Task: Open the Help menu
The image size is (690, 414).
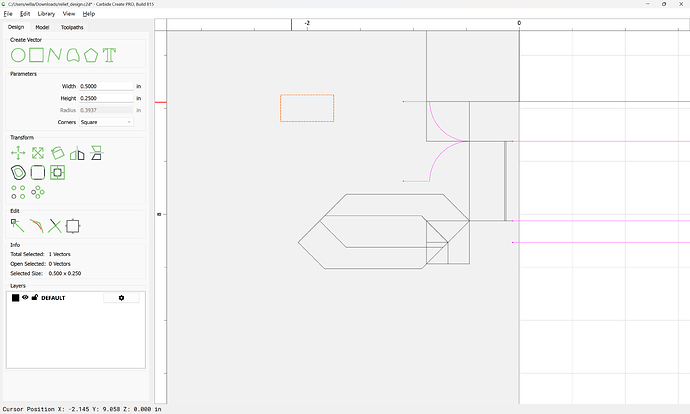Action: point(89,14)
